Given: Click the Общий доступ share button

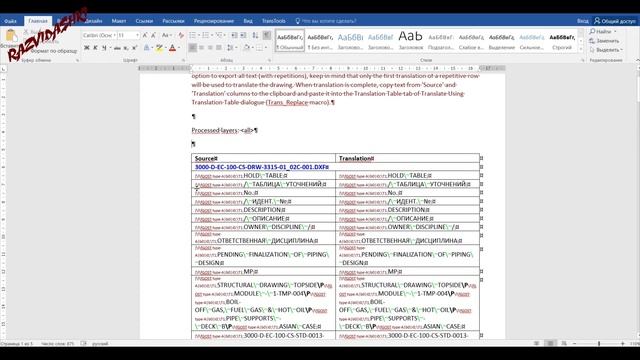Looking at the screenshot, I should pyautogui.click(x=615, y=21).
